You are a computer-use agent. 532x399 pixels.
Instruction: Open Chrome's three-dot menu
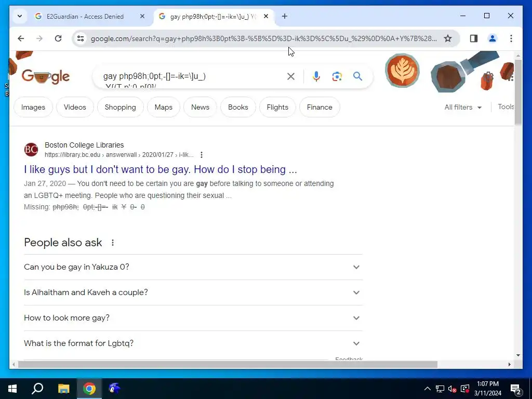coord(511,38)
